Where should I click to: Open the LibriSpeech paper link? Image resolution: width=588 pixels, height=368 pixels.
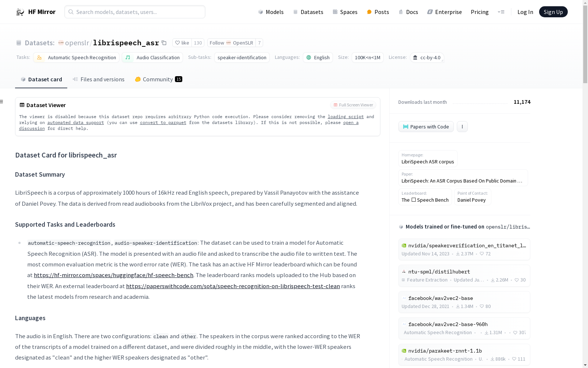point(463,178)
